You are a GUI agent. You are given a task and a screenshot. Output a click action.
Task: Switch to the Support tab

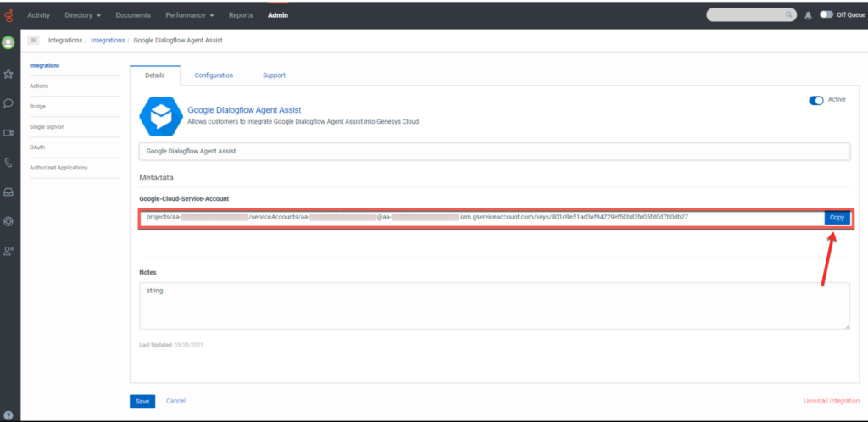click(274, 75)
